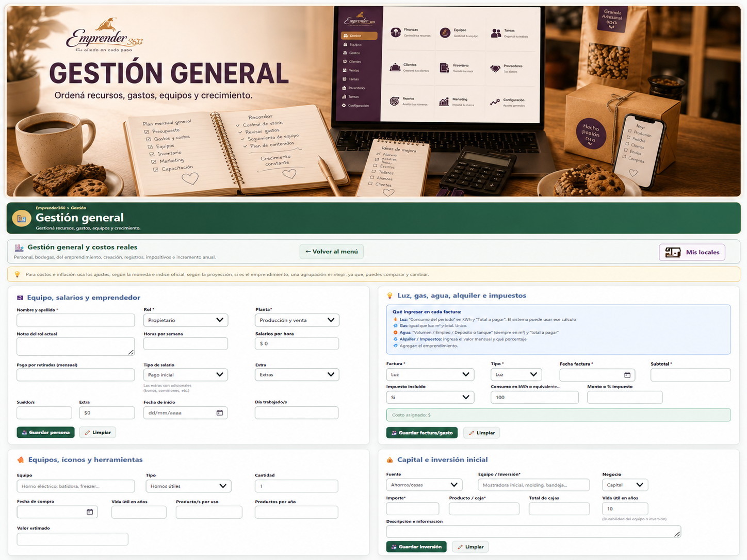The height and width of the screenshot is (560, 747).
Task: Click the Subtotal input field
Action: (691, 375)
